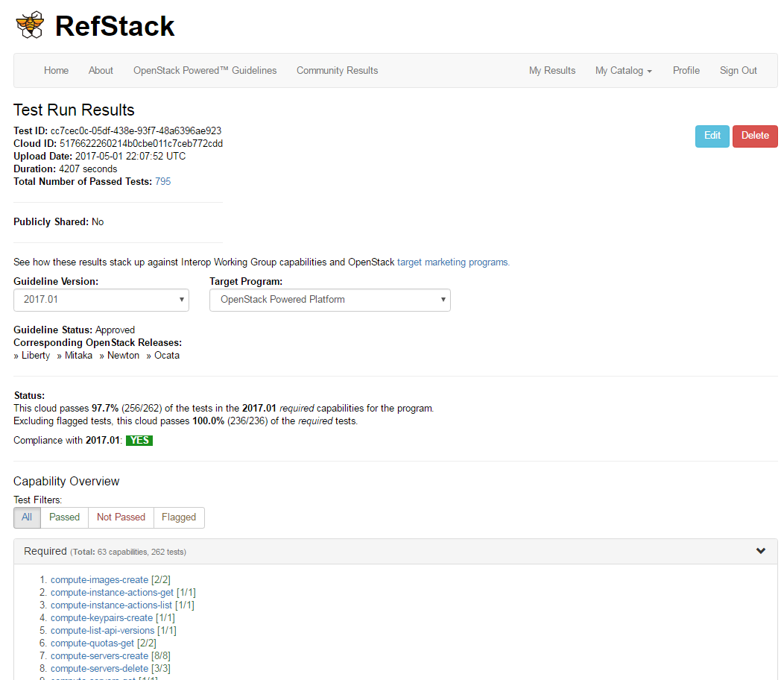Screen dimensions: 784x680
Task: Follow the target marketing programs link
Action: (453, 262)
